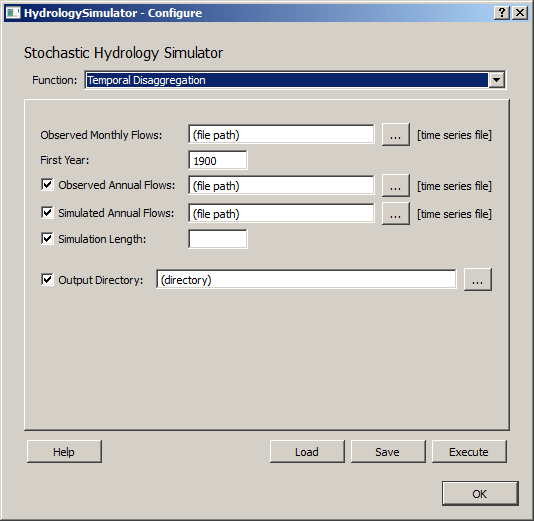Focus the empty Simulation Length field
The width and height of the screenshot is (534, 521).
(218, 239)
